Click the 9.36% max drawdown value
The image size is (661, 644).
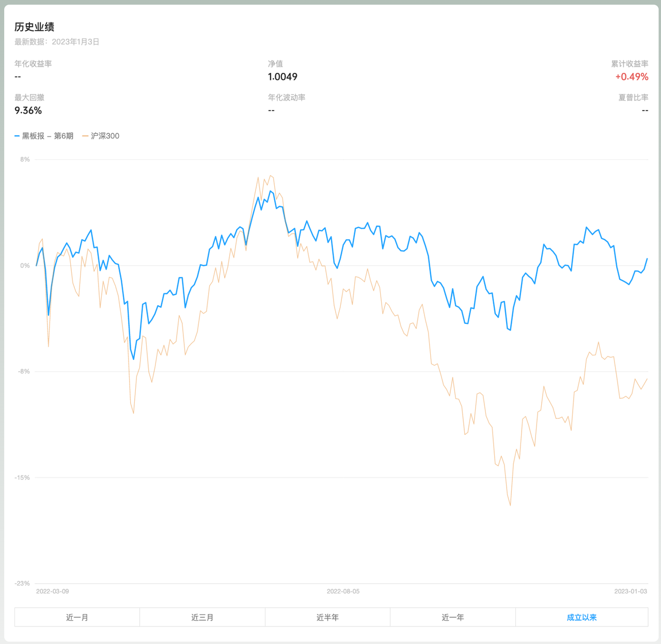(x=28, y=111)
